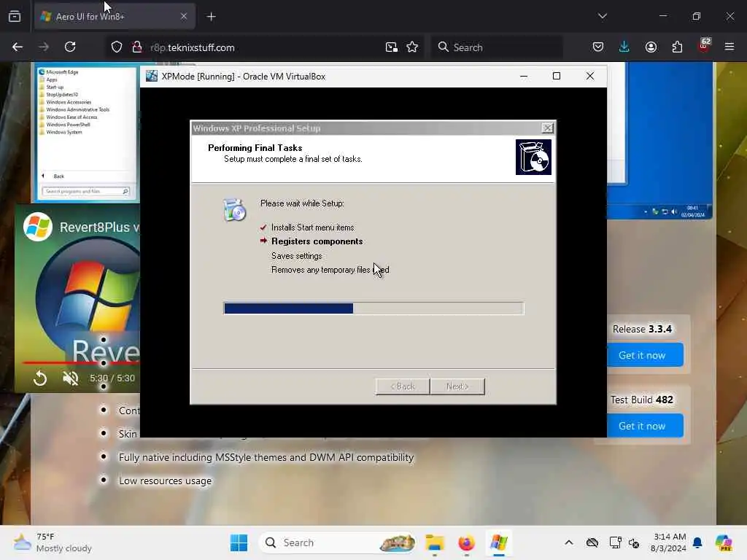Close the XPMode VirtualBox window

pyautogui.click(x=590, y=76)
